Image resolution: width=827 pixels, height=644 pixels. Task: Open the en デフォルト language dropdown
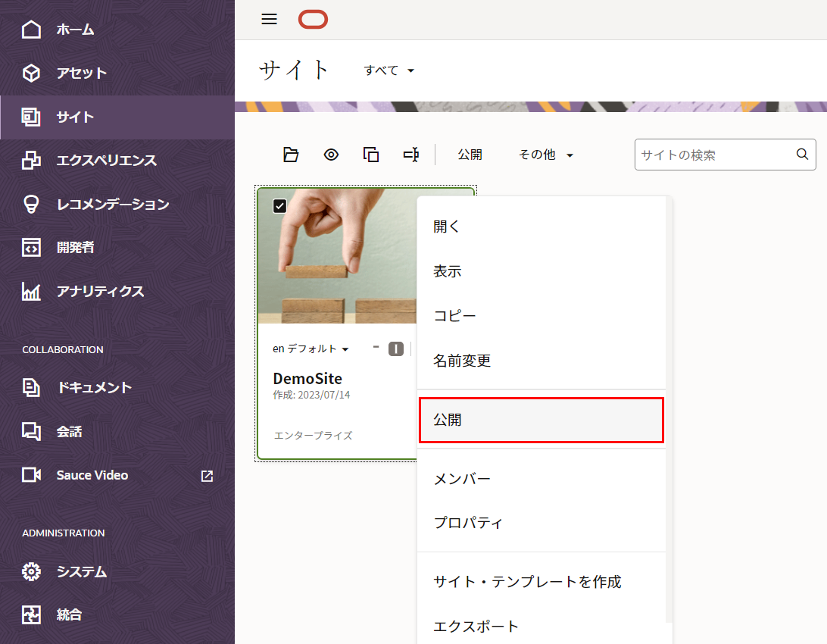[x=311, y=349]
